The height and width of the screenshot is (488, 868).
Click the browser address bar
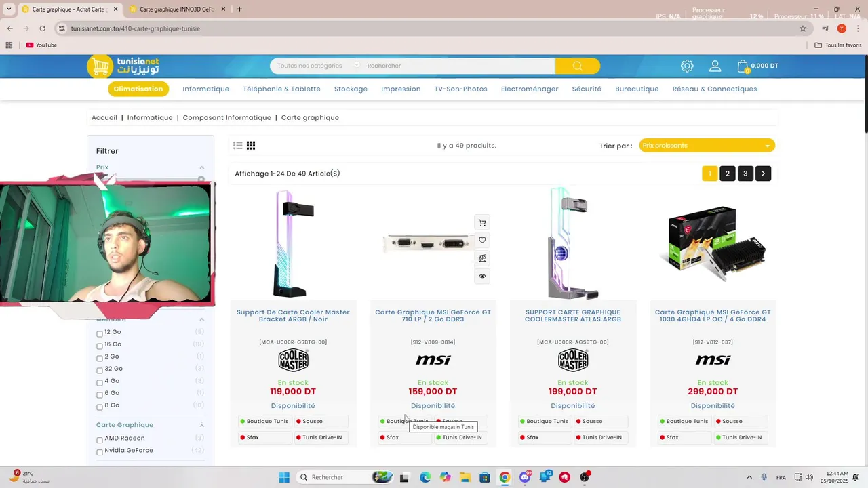click(431, 28)
